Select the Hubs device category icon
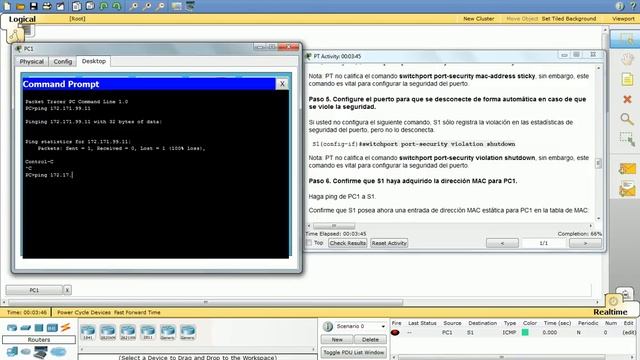The height and width of the screenshot is (360, 640). coord(39,328)
